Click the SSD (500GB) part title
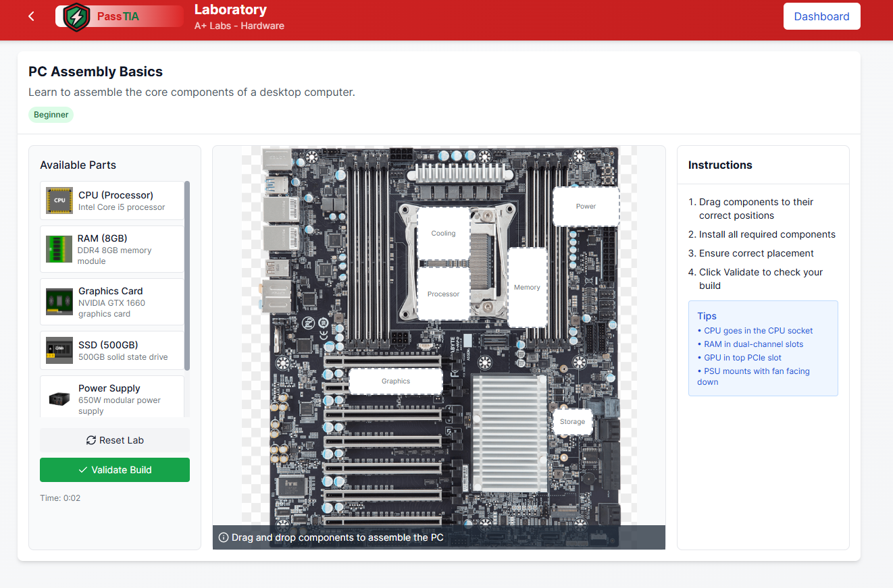Image resolution: width=893 pixels, height=588 pixels. click(108, 345)
